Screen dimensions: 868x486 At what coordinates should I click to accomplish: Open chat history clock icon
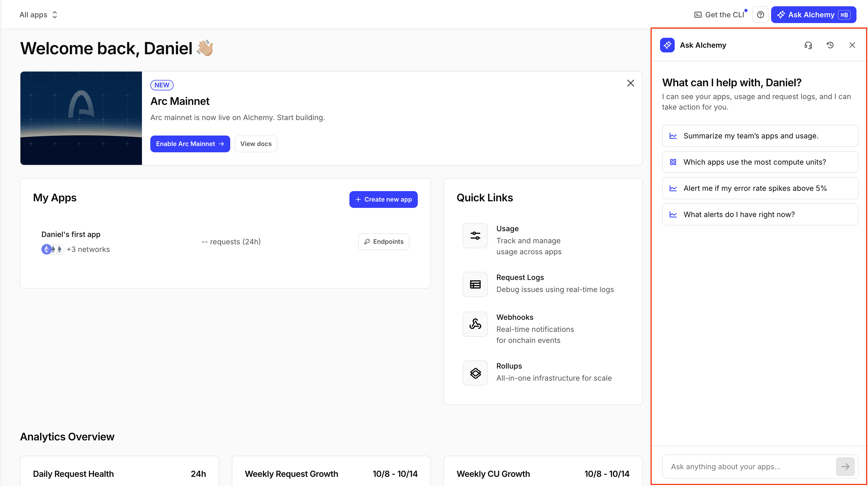(830, 45)
